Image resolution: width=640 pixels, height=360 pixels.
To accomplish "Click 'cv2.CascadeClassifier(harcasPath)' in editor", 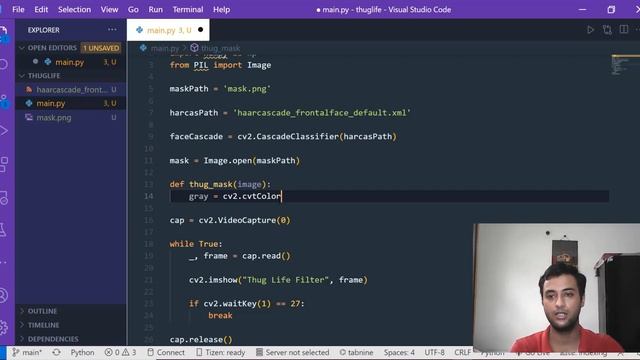I will tap(317, 137).
